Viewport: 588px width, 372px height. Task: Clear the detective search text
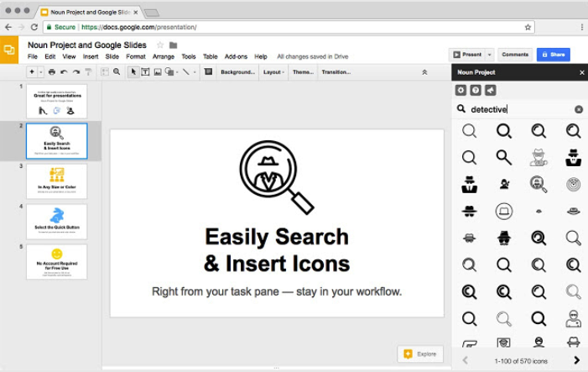pyautogui.click(x=579, y=109)
